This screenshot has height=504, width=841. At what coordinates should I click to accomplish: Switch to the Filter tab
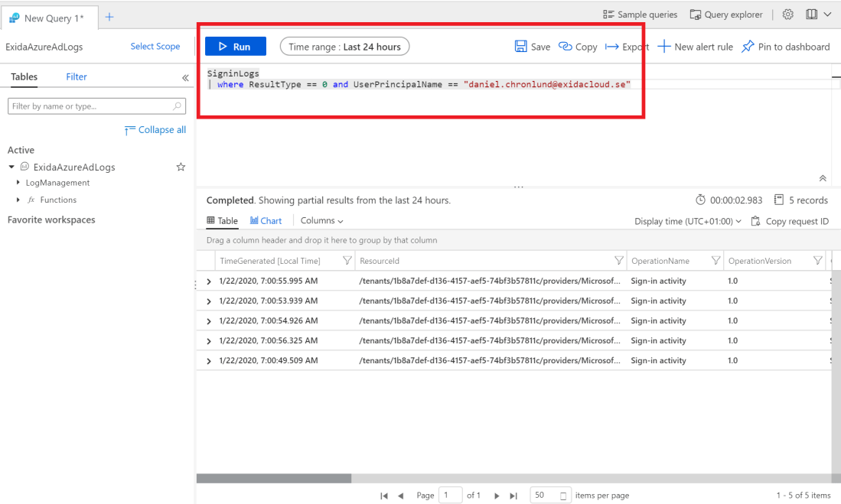(x=77, y=76)
